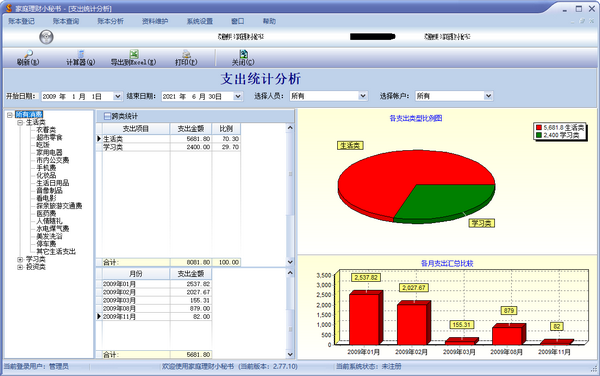Collapse the 类统计 panel header toggle
Image resolution: width=600 pixels, height=376 pixels.
pyautogui.click(x=108, y=116)
